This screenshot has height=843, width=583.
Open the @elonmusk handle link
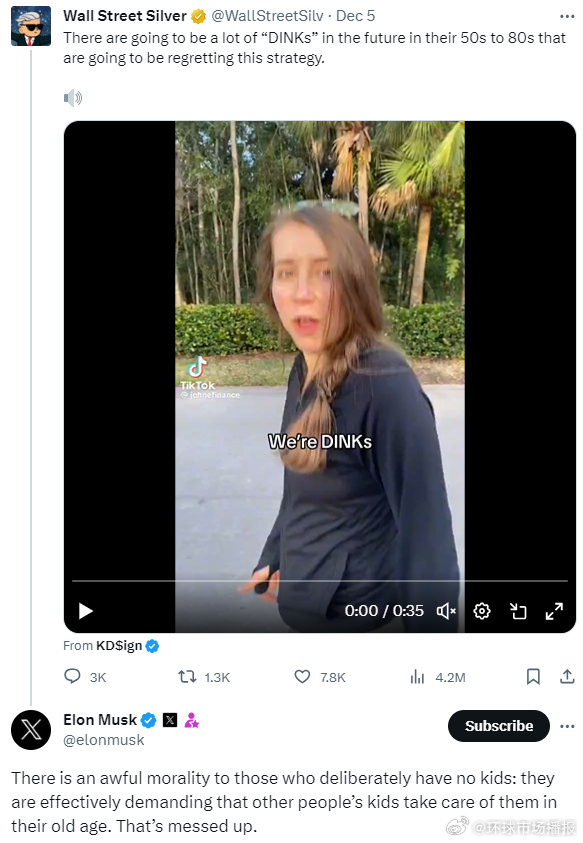(104, 740)
